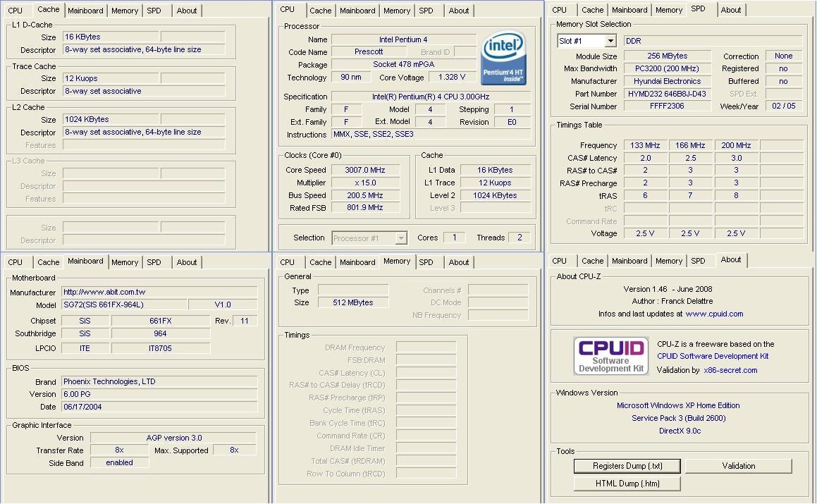
Task: In the Motherboard window, switch to the Cache tab
Action: point(49,262)
